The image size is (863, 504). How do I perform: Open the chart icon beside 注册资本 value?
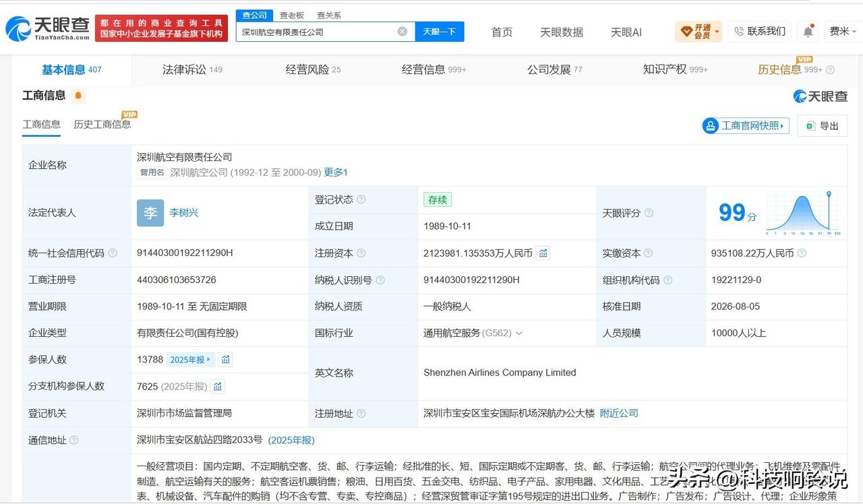543,253
